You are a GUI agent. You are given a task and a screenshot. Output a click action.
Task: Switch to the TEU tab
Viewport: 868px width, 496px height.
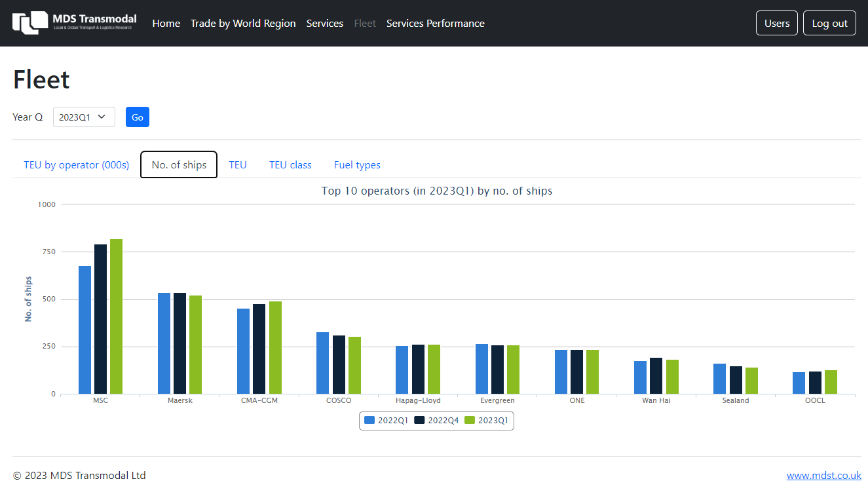pos(238,164)
